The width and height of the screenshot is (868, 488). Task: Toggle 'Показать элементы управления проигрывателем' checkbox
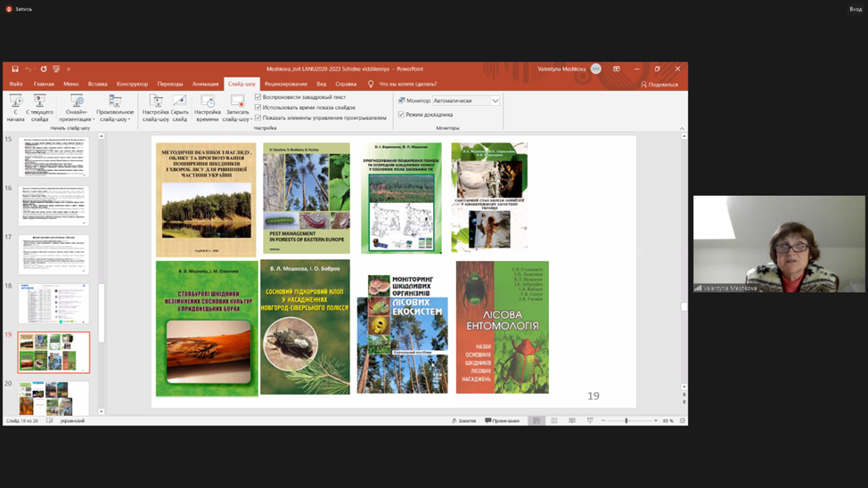[x=258, y=118]
